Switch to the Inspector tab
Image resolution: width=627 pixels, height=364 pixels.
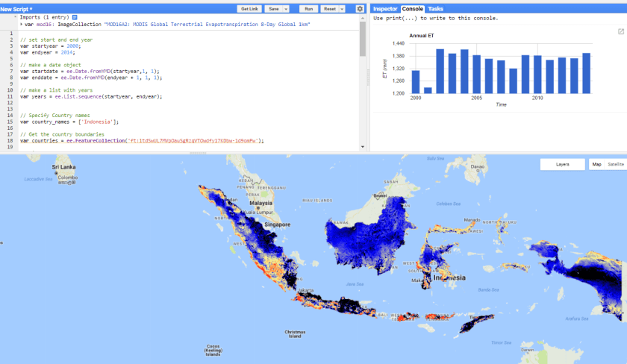pyautogui.click(x=385, y=8)
